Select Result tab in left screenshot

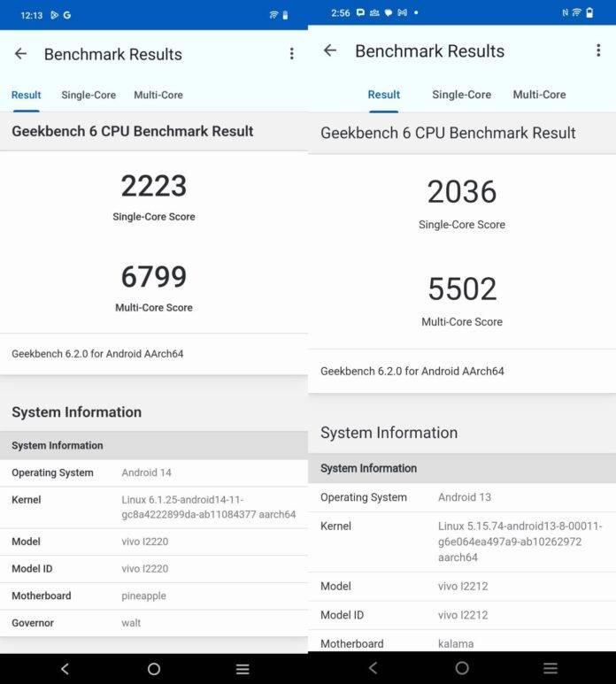point(27,95)
